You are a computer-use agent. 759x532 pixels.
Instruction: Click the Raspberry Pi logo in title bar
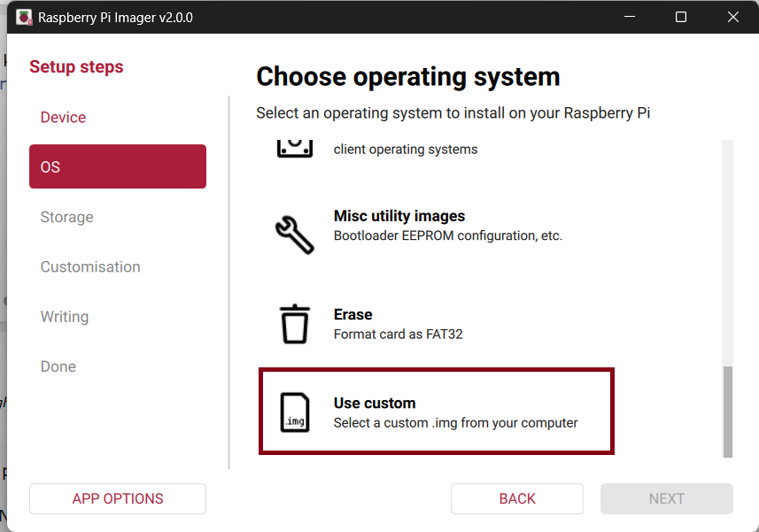pyautogui.click(x=24, y=18)
